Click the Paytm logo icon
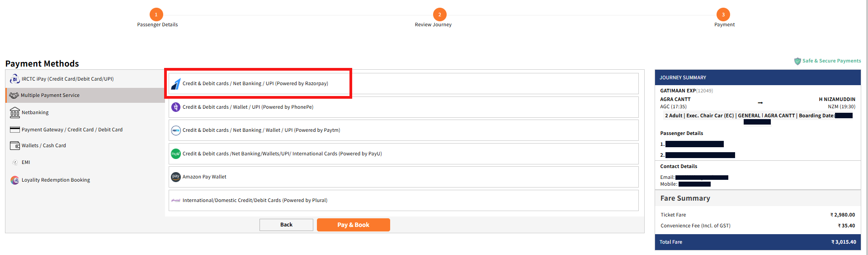Image resolution: width=868 pixels, height=255 pixels. pos(176,130)
